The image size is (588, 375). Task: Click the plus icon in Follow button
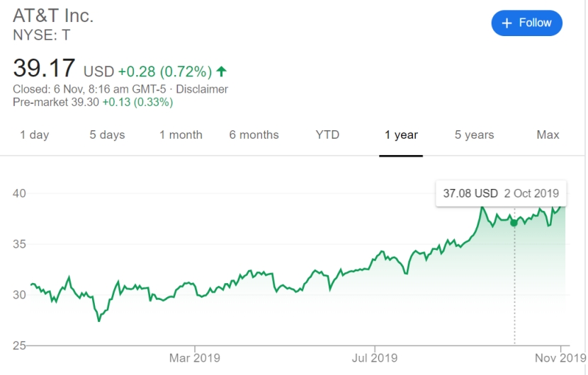coord(507,23)
